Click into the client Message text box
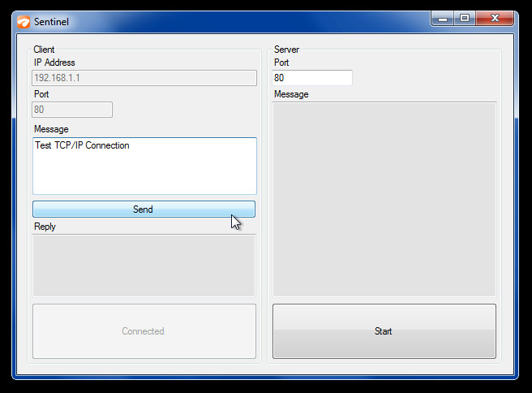This screenshot has height=393, width=532. click(144, 166)
